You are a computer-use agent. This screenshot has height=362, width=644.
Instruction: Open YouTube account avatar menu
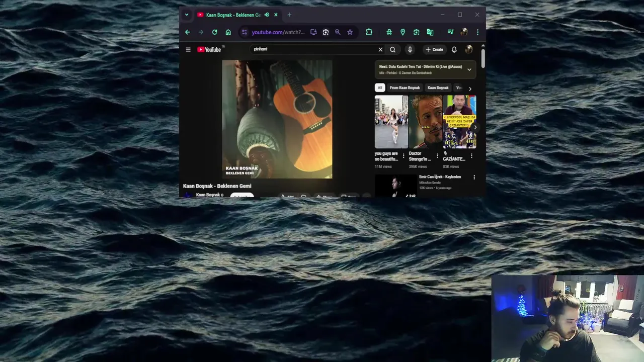tap(468, 49)
